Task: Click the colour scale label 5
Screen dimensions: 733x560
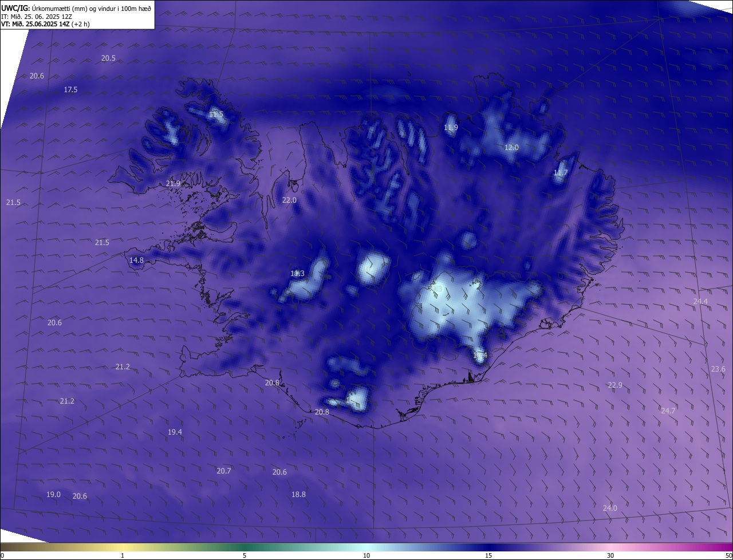Action: [245, 555]
